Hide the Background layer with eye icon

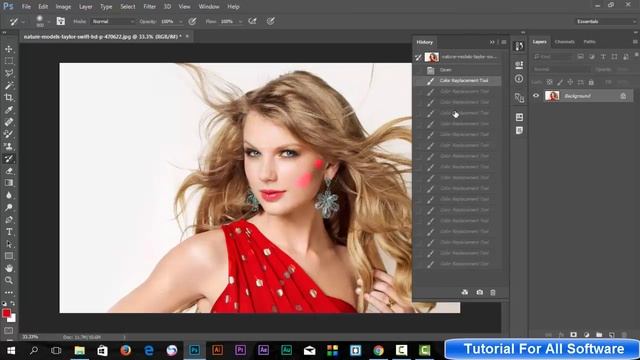point(536,96)
